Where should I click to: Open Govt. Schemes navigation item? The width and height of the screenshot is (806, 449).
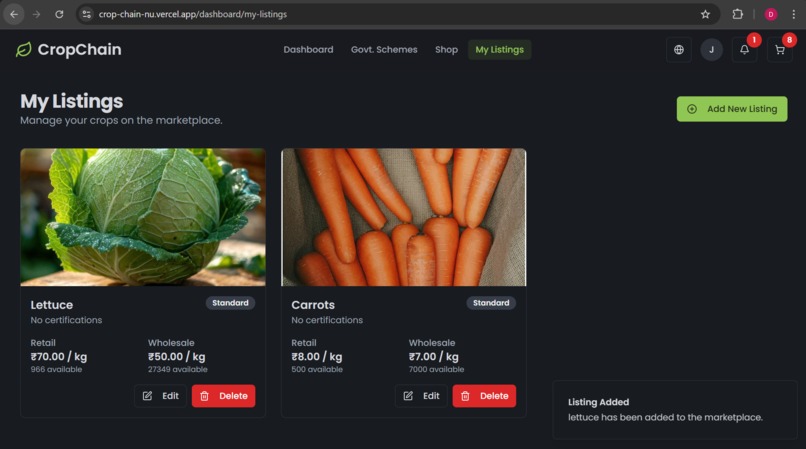(384, 50)
